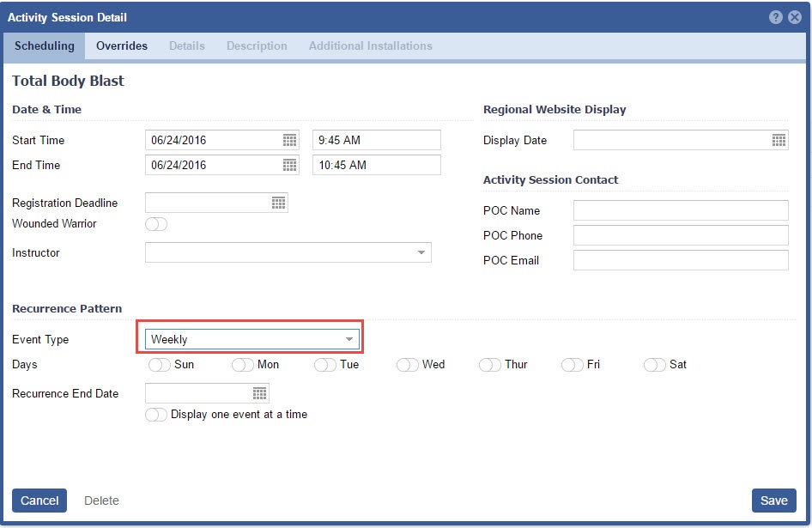Click the Save button
This screenshot has width=812, height=528.
pos(773,501)
